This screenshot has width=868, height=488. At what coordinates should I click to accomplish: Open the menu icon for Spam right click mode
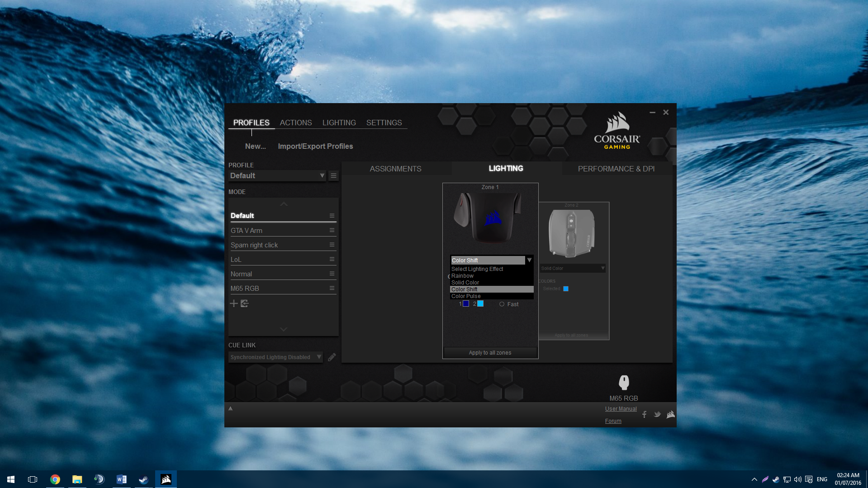[332, 245]
